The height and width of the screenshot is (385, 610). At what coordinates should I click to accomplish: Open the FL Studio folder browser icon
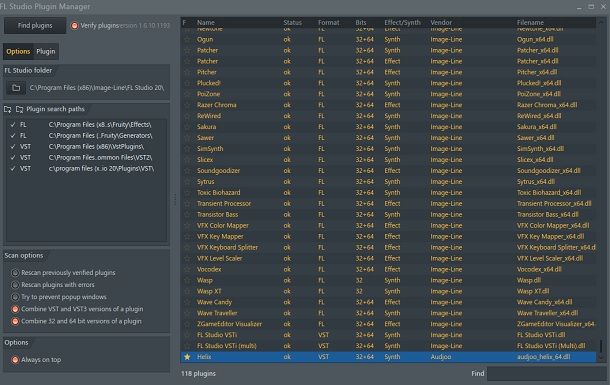click(x=16, y=88)
